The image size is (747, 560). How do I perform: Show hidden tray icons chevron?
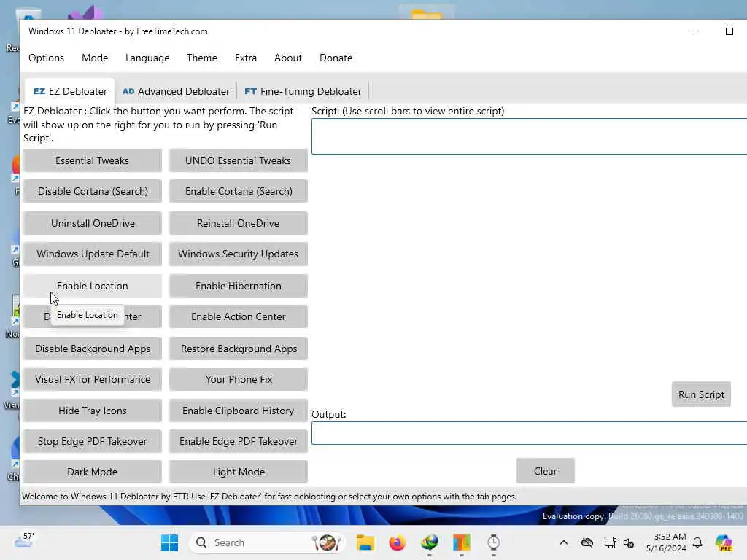tap(564, 542)
